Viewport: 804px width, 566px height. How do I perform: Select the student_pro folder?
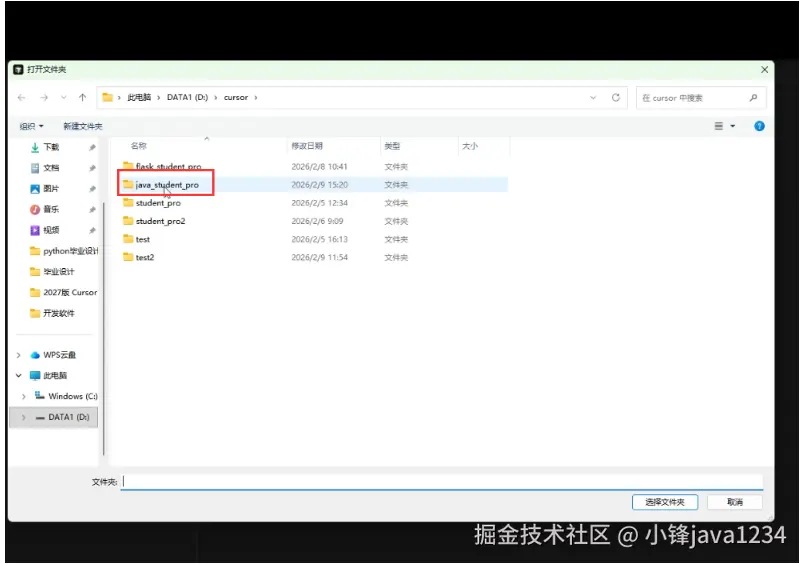pyautogui.click(x=158, y=203)
